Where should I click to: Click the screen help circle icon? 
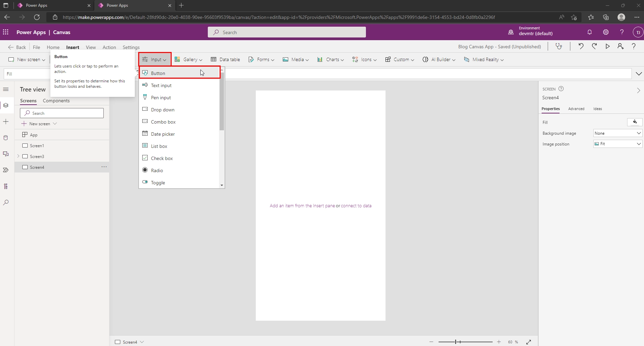coord(561,89)
